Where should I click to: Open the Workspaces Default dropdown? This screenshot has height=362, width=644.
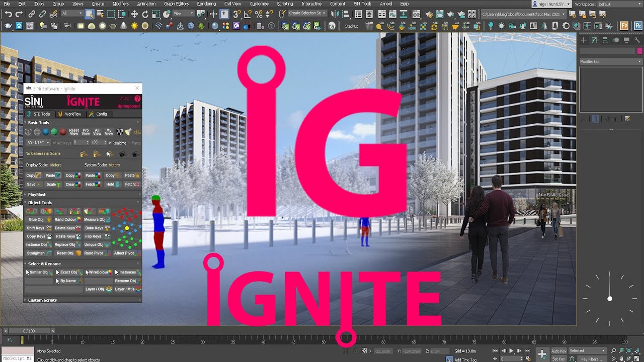(x=619, y=4)
